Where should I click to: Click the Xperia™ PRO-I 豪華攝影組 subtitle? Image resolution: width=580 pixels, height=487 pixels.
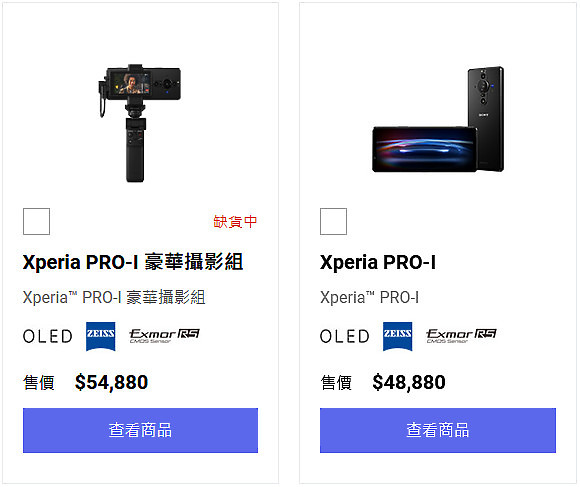pos(114,297)
